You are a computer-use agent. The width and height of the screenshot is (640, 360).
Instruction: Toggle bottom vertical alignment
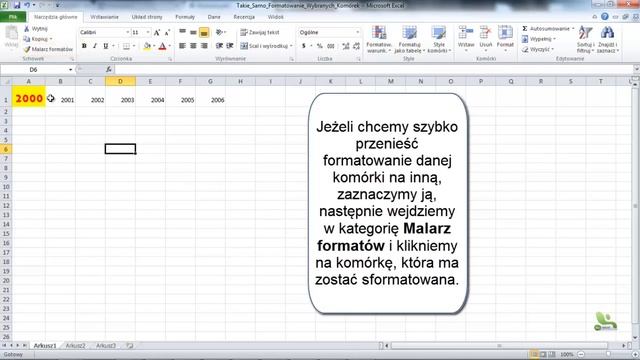pyautogui.click(x=204, y=32)
